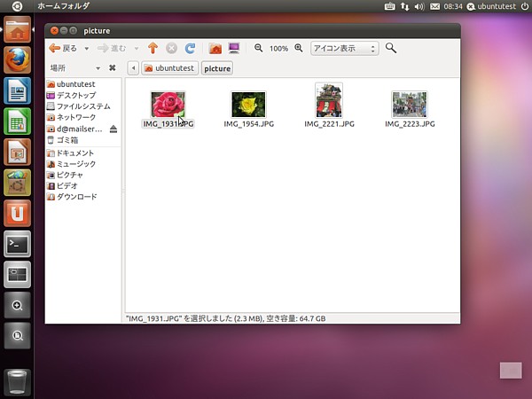
Task: Open デスクトップ in the sidebar
Action: [83, 96]
